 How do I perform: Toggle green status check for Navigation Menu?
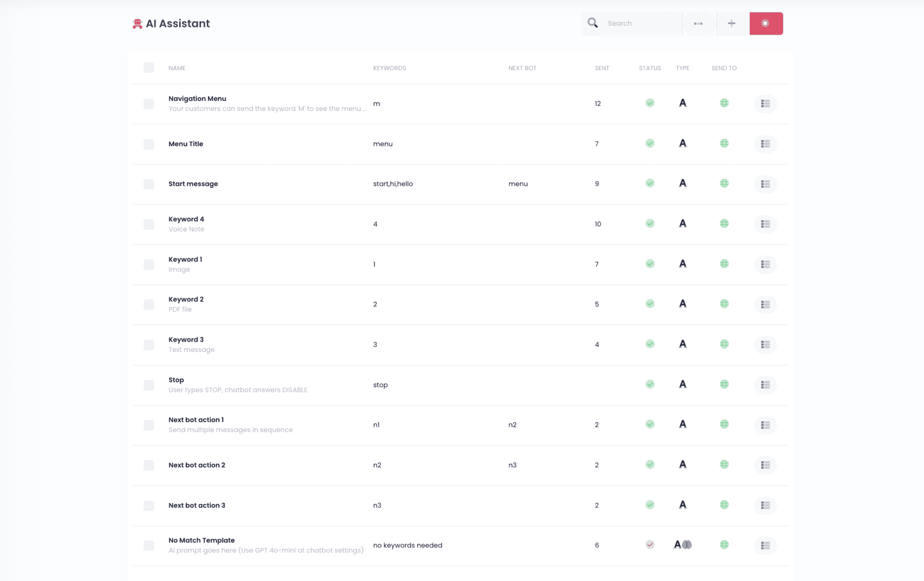[x=650, y=103]
